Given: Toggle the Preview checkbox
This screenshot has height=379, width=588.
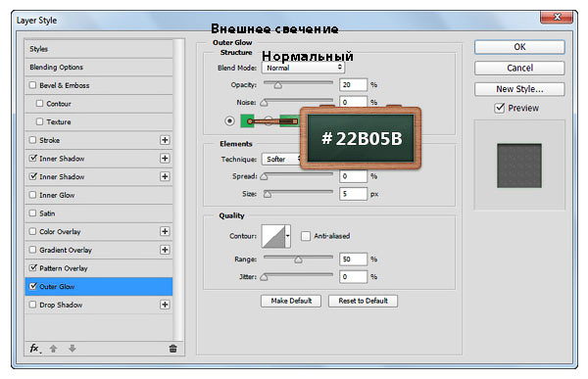Looking at the screenshot, I should 499,108.
